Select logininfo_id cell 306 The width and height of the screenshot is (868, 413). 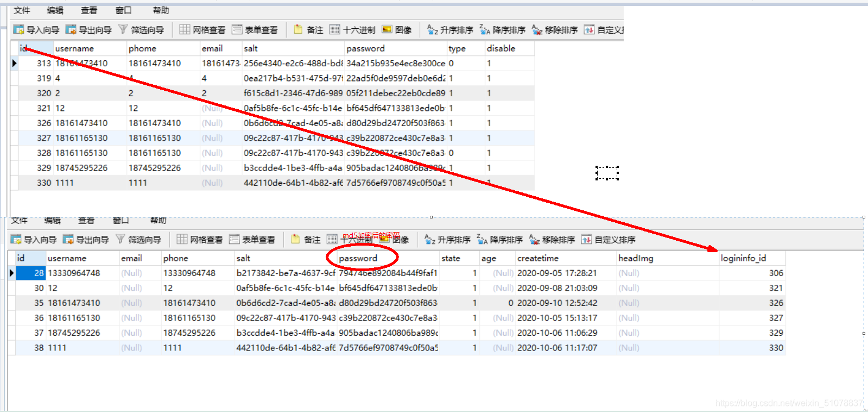[x=752, y=273]
